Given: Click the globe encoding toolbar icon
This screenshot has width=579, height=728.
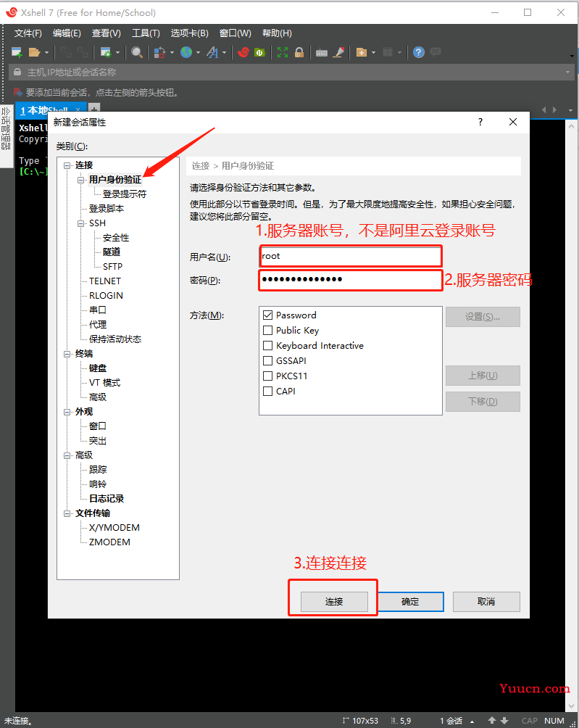Looking at the screenshot, I should (186, 52).
